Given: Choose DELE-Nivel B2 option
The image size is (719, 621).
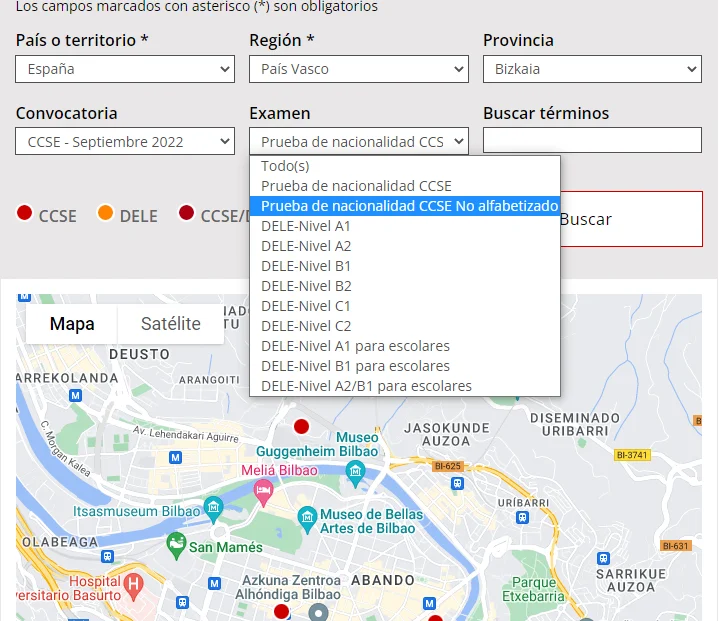Looking at the screenshot, I should (404, 286).
